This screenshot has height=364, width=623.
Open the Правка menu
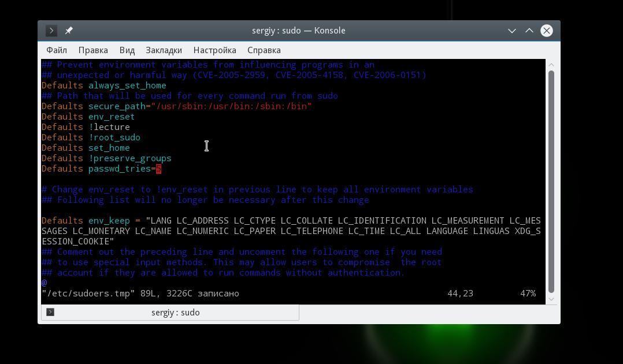(x=93, y=50)
